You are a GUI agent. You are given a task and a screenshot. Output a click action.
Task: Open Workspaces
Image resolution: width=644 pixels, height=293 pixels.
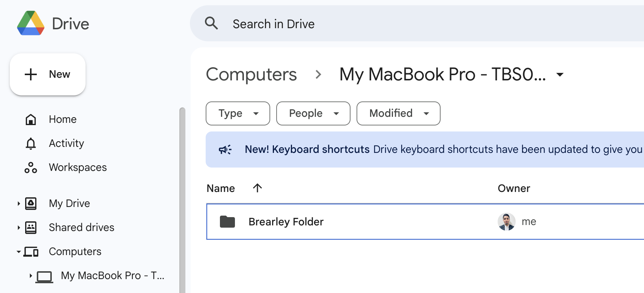pos(78,168)
